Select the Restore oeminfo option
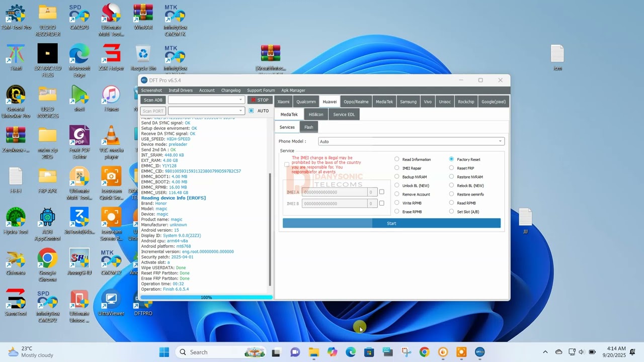 click(451, 194)
